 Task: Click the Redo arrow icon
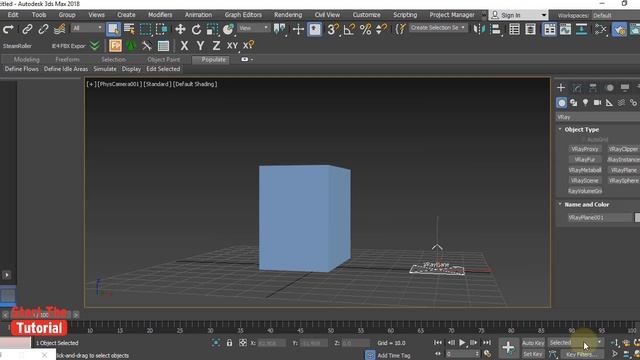[8, 29]
